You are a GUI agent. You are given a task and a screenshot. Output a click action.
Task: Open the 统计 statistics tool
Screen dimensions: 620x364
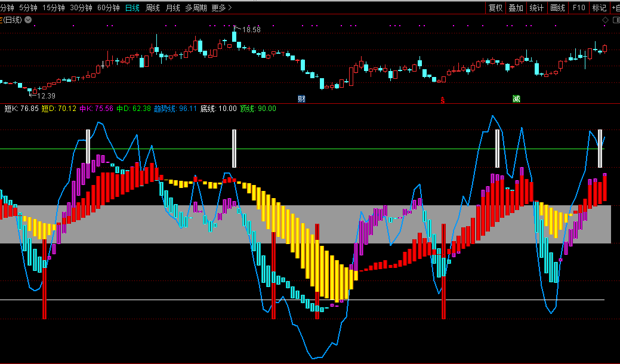[x=536, y=8]
